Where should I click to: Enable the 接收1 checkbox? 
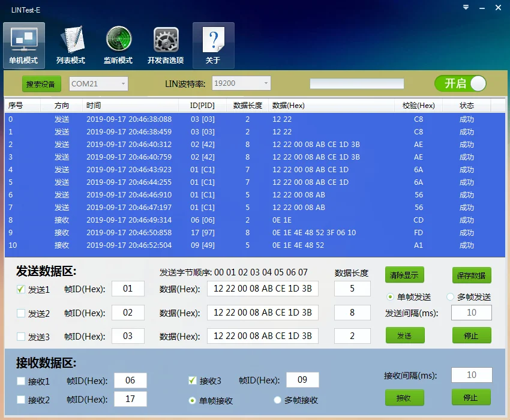click(x=21, y=381)
